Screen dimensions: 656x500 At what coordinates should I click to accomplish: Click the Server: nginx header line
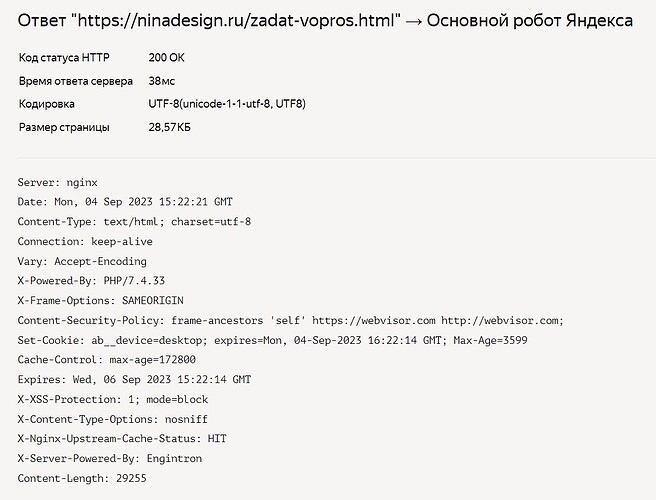[57, 183]
